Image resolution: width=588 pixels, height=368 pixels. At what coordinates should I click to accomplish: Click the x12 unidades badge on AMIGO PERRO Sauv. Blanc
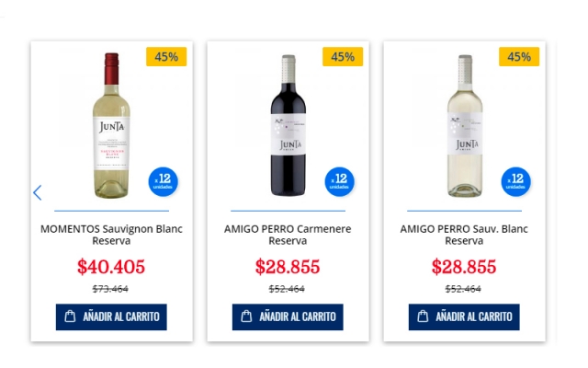tap(516, 181)
